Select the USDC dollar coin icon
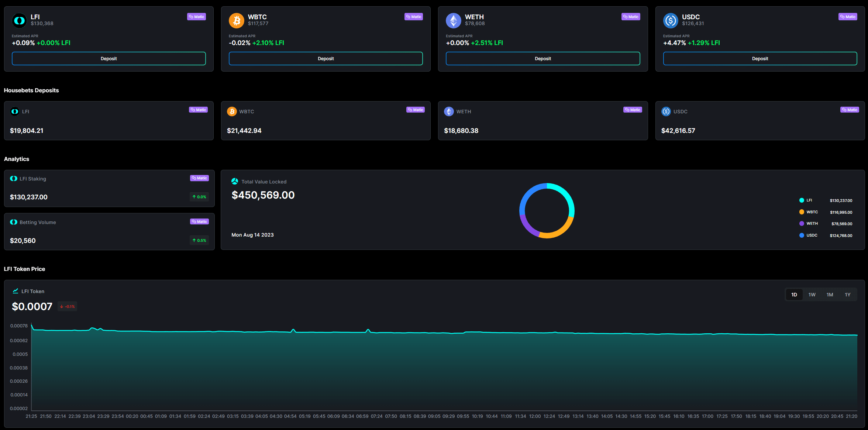The height and width of the screenshot is (430, 868). pos(671,21)
